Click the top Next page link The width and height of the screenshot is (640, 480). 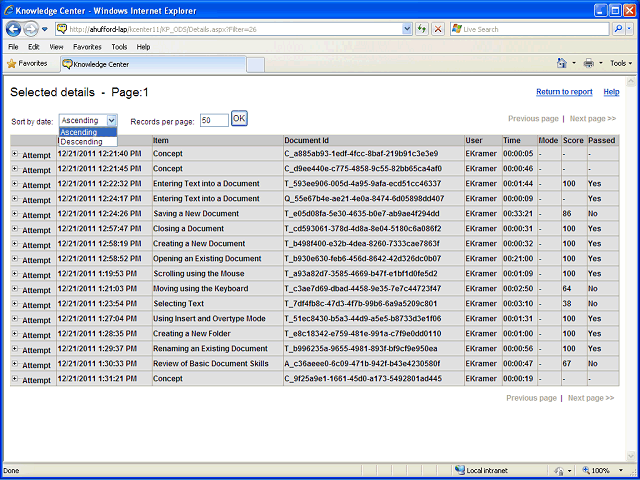tap(593, 119)
